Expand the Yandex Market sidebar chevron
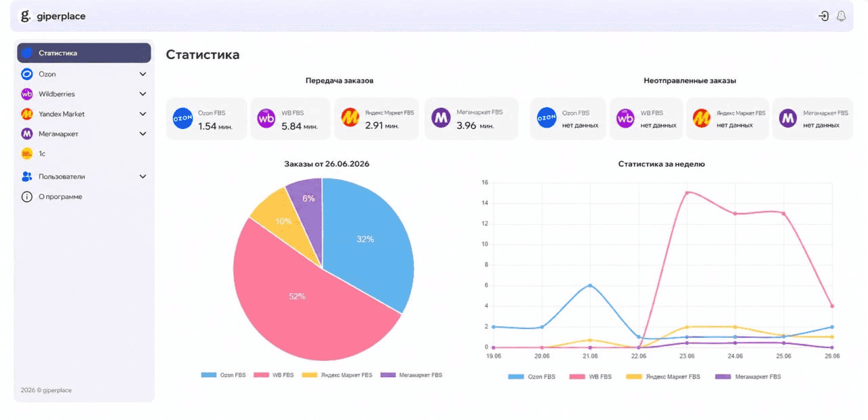The width and height of the screenshot is (868, 420). [143, 114]
